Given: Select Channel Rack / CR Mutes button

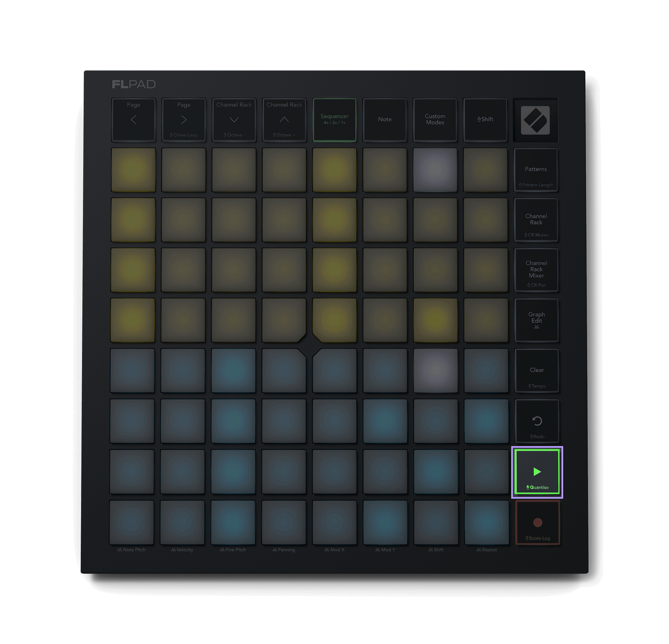Looking at the screenshot, I should [x=536, y=220].
